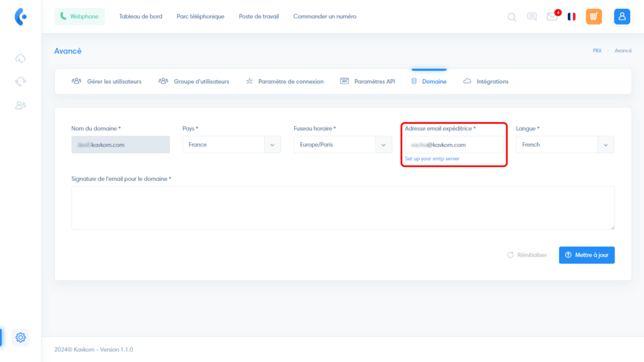
Task: Open the Parc téléphonique menu
Action: pos(201,17)
